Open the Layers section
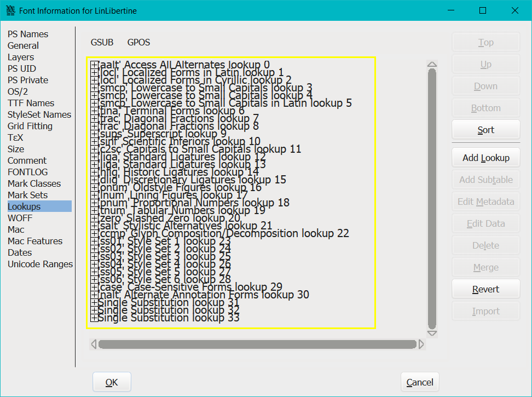532x397 pixels. click(21, 57)
